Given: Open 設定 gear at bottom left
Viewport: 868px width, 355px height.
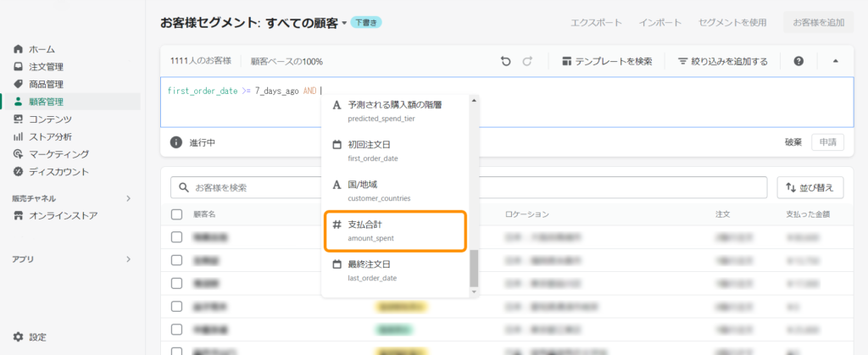Looking at the screenshot, I should (x=37, y=336).
